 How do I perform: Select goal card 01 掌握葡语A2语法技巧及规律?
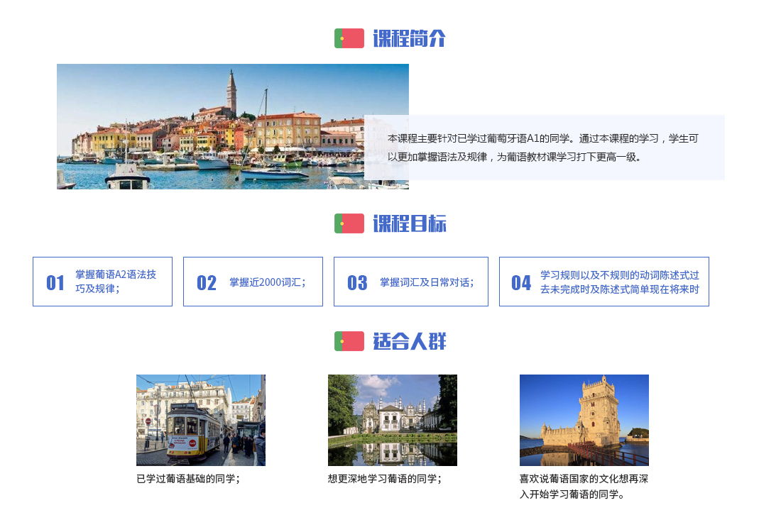[x=103, y=282]
